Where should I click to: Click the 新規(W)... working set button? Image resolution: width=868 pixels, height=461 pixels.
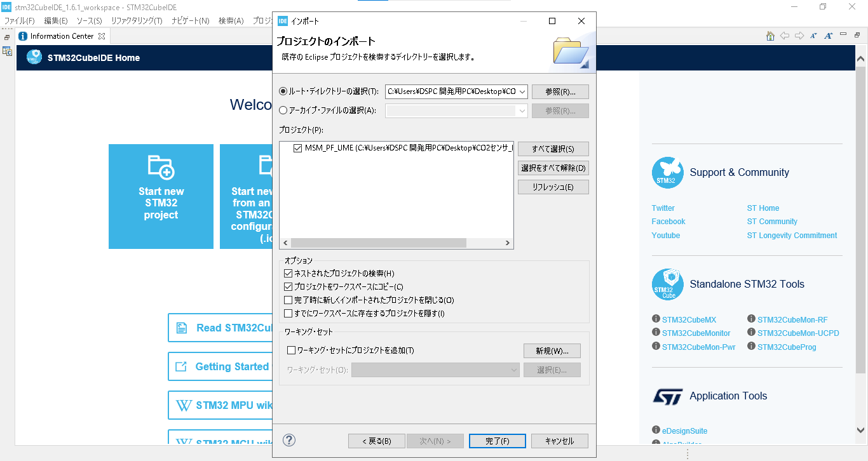(552, 351)
